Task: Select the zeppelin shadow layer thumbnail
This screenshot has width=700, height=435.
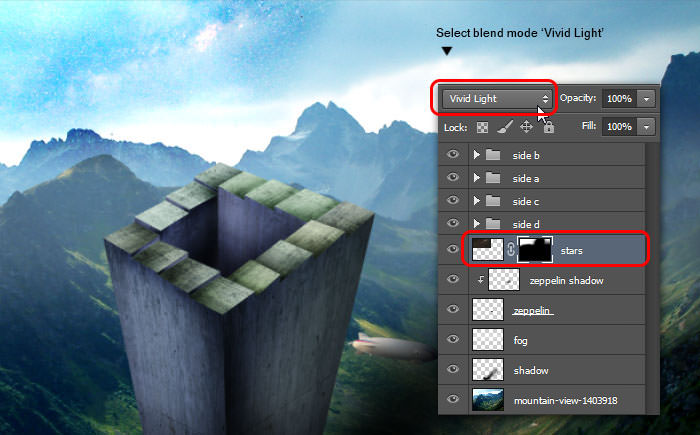Action: (504, 280)
